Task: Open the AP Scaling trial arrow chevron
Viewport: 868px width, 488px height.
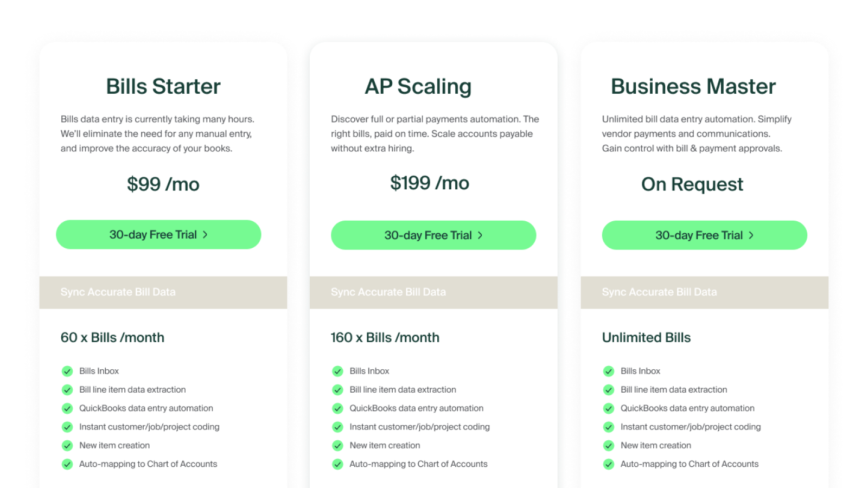Action: click(x=480, y=235)
